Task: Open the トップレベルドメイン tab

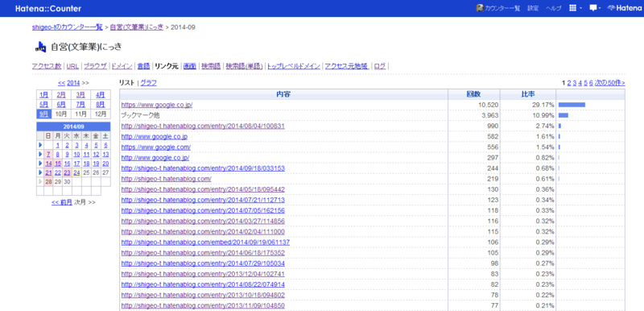Action: 294,66
